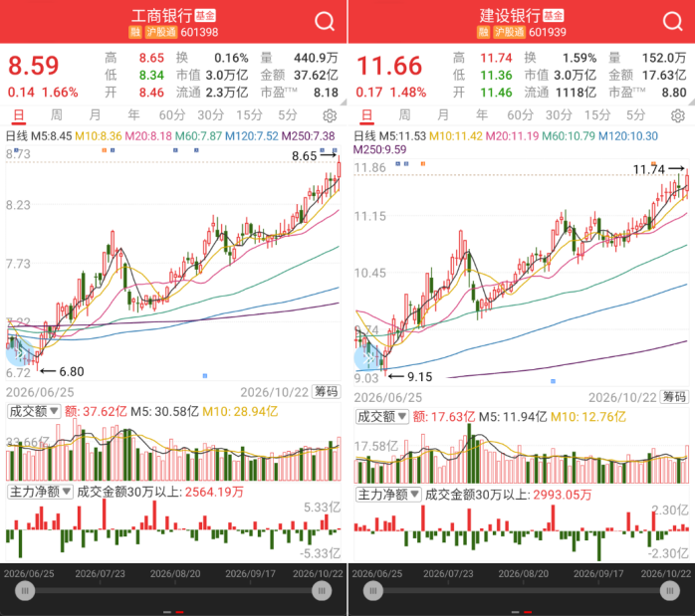Click the 9.15 low price marker
695x616 pixels.
pyautogui.click(x=419, y=377)
